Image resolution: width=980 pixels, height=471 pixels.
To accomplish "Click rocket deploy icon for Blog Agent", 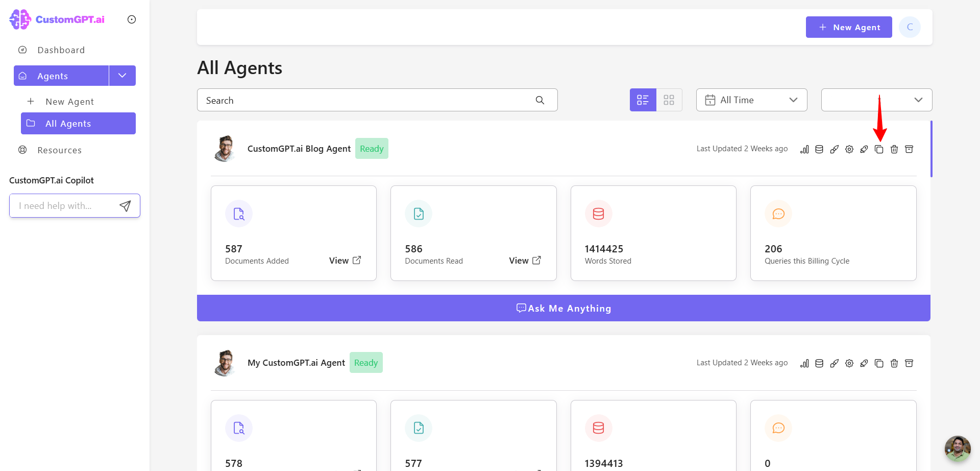I will tap(864, 149).
